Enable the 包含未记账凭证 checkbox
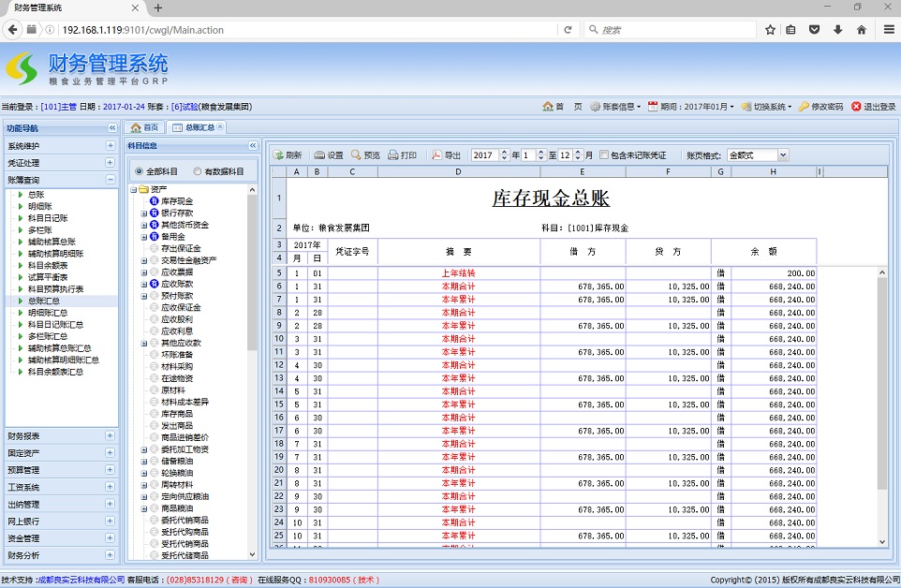 tap(604, 155)
